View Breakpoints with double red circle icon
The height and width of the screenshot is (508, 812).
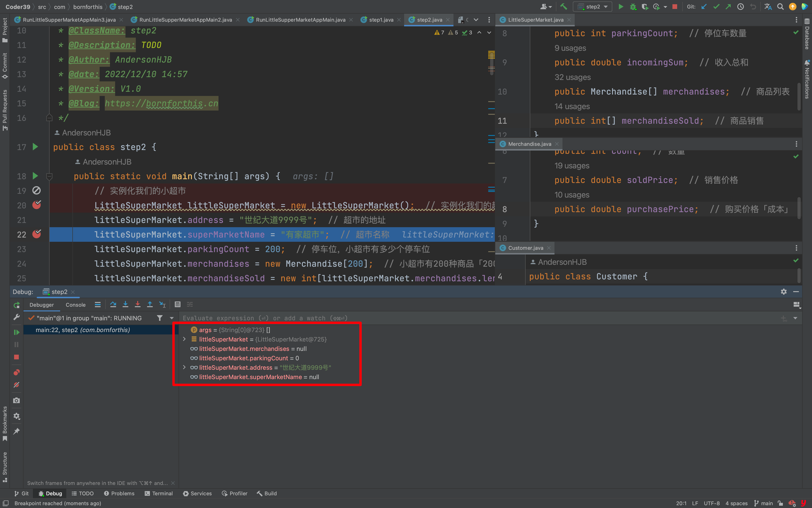[x=16, y=372]
